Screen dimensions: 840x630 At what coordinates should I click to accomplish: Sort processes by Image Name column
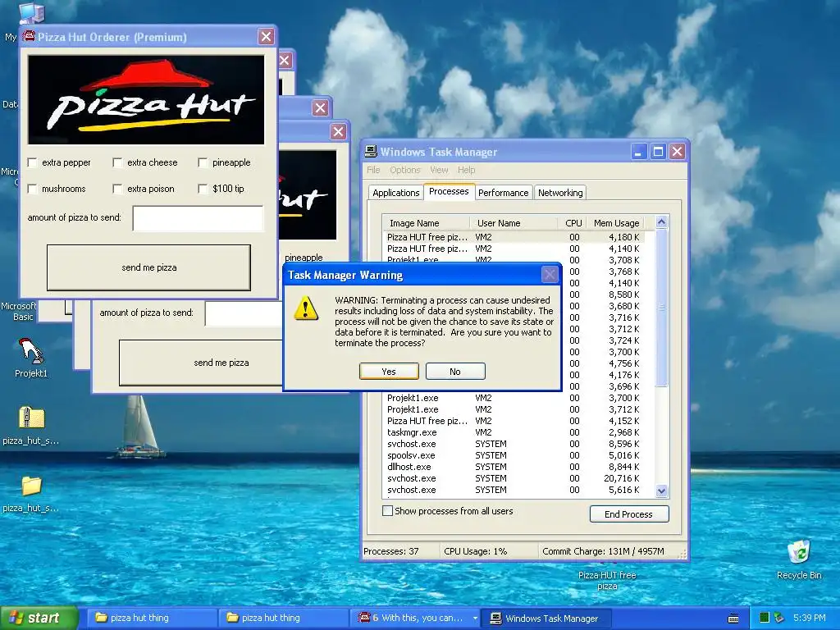tap(426, 223)
